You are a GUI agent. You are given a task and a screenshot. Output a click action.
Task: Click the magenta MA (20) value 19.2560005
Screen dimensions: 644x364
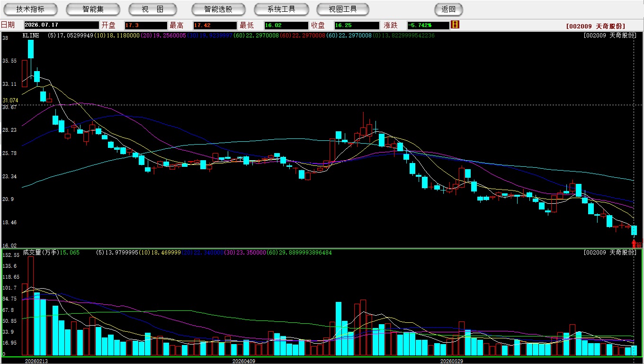(164, 36)
